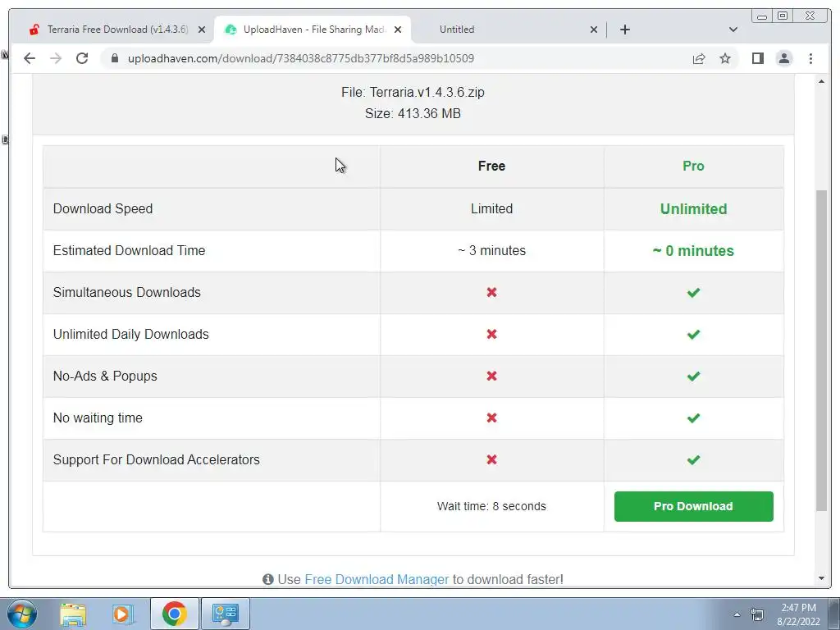Click the green Pro Download button
840x630 pixels.
(x=693, y=506)
